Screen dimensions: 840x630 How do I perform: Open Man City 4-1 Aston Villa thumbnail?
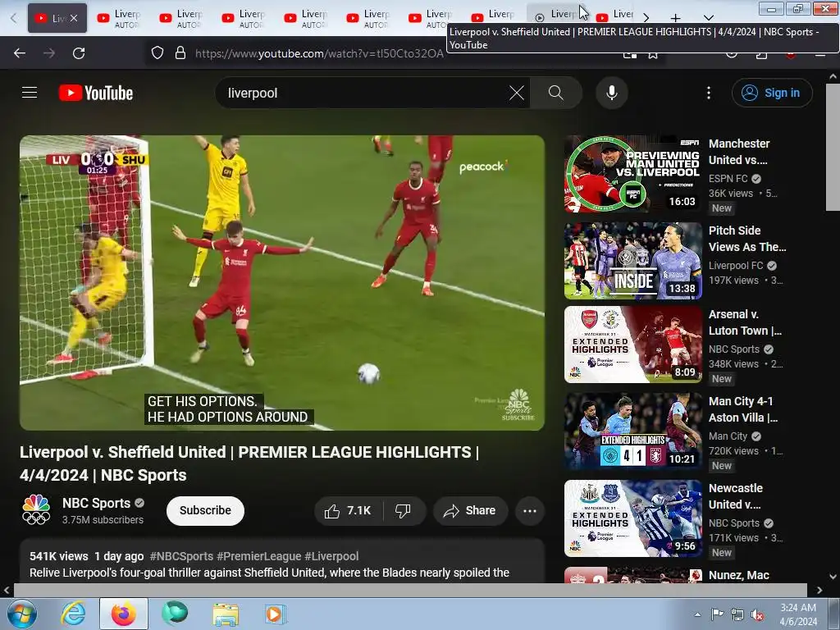pyautogui.click(x=632, y=431)
